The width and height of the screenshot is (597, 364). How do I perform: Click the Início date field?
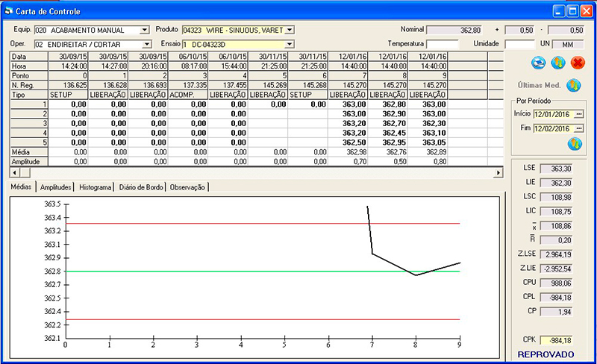tap(554, 114)
